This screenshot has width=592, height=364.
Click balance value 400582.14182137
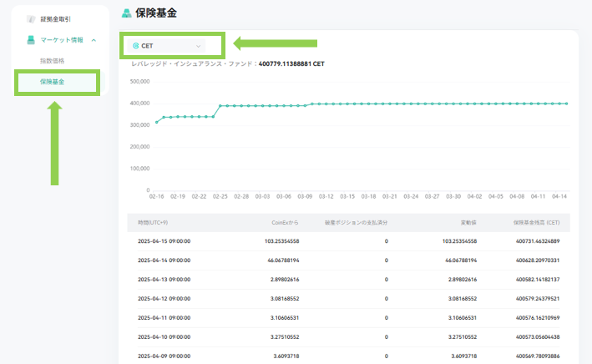538,280
